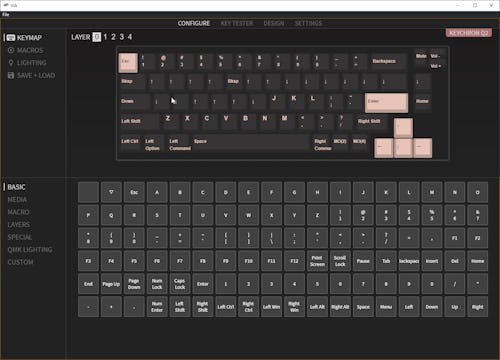Open the Keymap section icon
This screenshot has width=500, height=360.
click(x=11, y=38)
